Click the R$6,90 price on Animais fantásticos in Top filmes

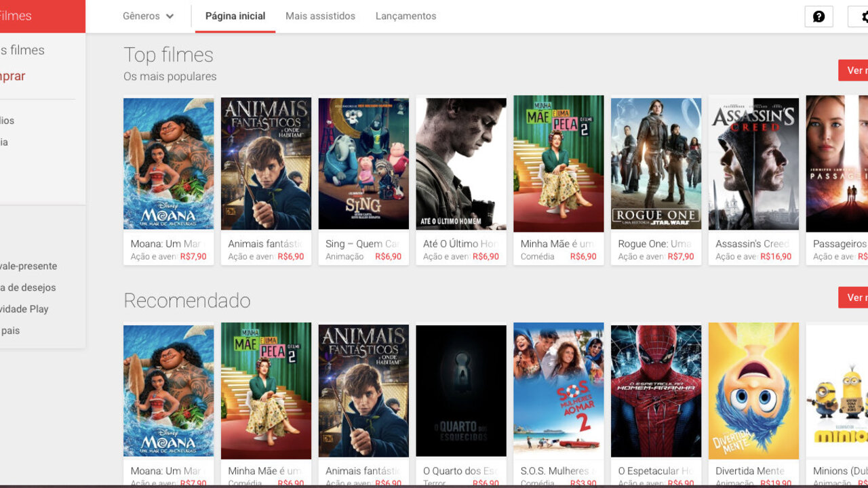[291, 257]
